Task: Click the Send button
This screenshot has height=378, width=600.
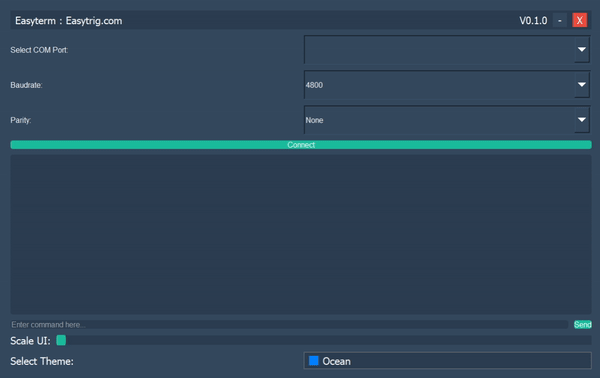Action: (x=582, y=324)
